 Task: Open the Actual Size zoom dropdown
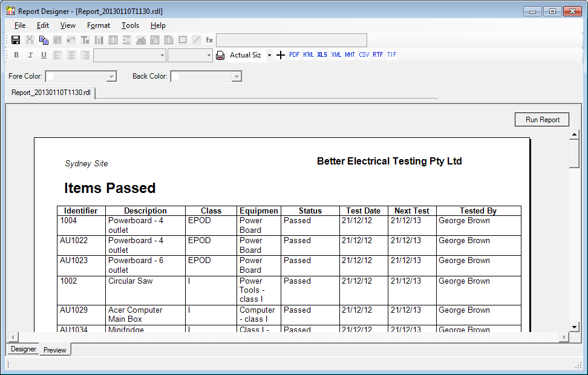[x=269, y=55]
